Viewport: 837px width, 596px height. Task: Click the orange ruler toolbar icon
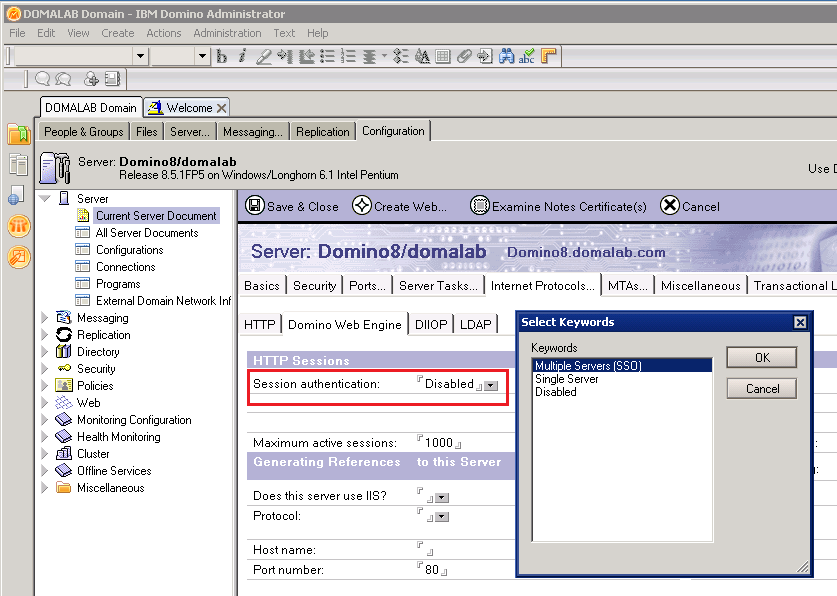(548, 56)
